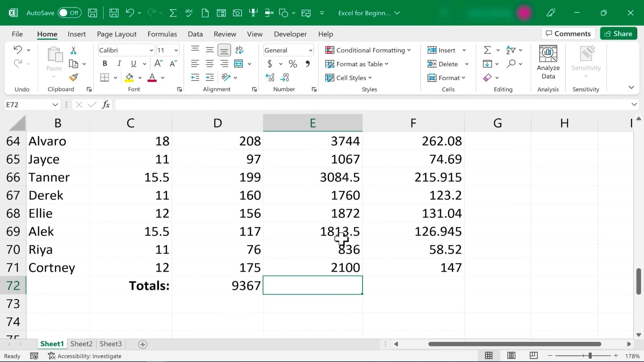
Task: Click the zoom slider handle
Action: point(590,356)
